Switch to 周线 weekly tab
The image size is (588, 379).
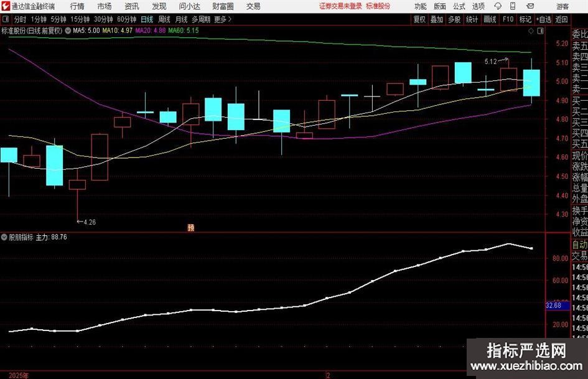(x=164, y=19)
